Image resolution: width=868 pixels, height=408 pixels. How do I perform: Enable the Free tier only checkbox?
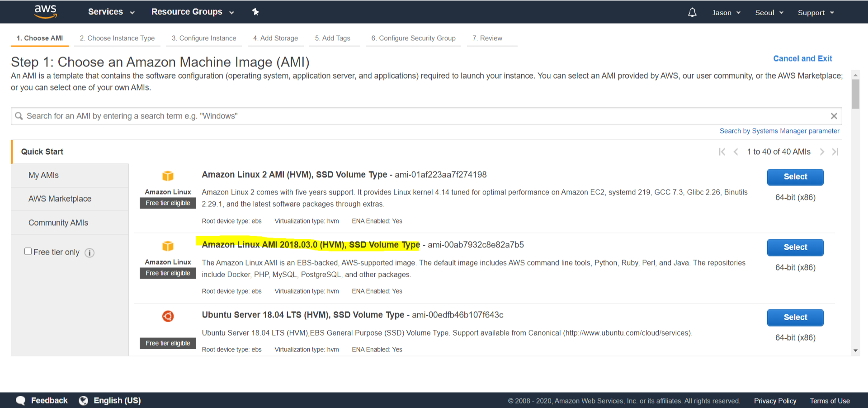click(x=28, y=251)
